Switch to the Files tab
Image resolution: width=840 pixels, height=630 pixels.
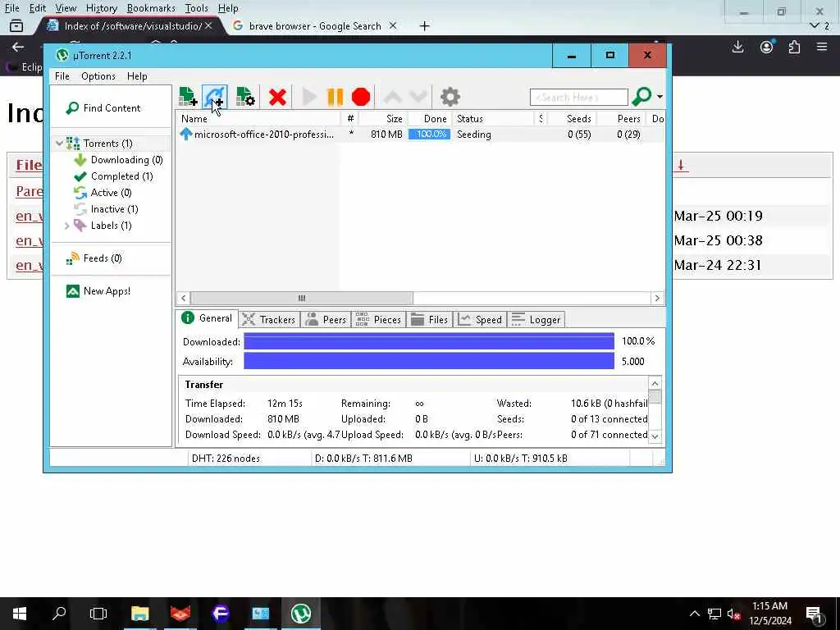point(430,320)
